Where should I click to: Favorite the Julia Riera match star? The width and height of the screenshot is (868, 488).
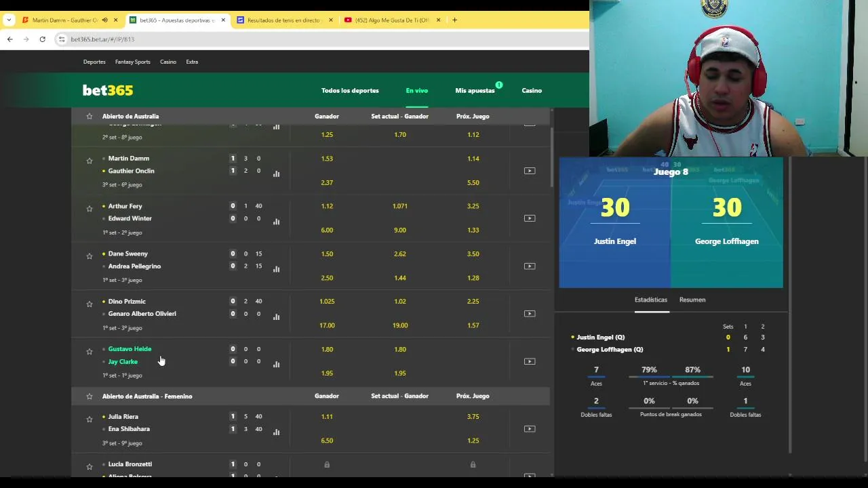(89, 419)
